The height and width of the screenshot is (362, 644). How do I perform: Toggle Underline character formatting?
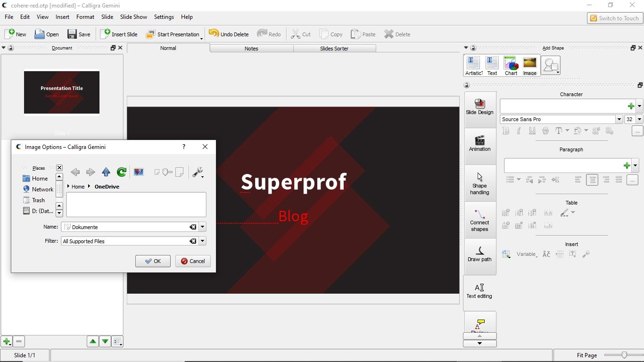tap(532, 131)
